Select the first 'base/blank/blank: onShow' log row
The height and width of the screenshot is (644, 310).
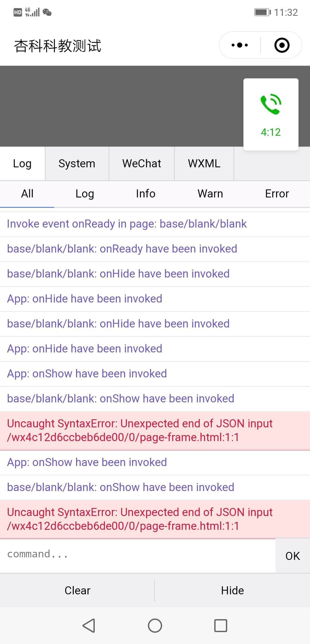click(155, 399)
